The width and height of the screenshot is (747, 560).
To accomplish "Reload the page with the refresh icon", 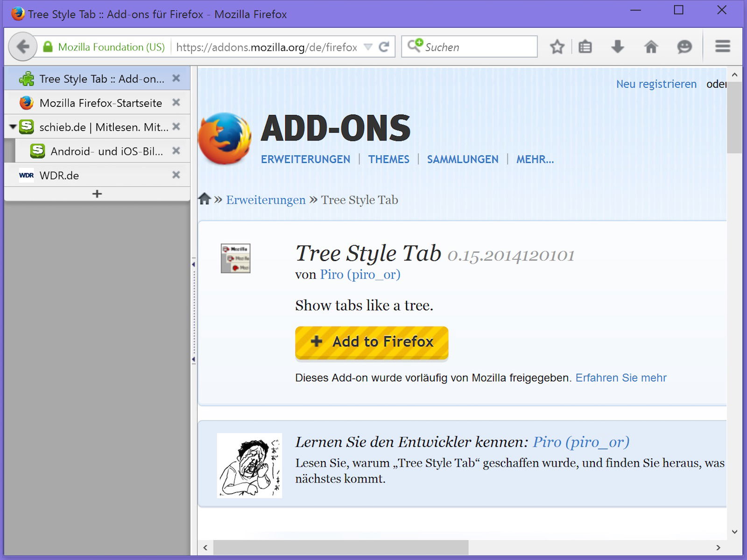I will (x=384, y=47).
